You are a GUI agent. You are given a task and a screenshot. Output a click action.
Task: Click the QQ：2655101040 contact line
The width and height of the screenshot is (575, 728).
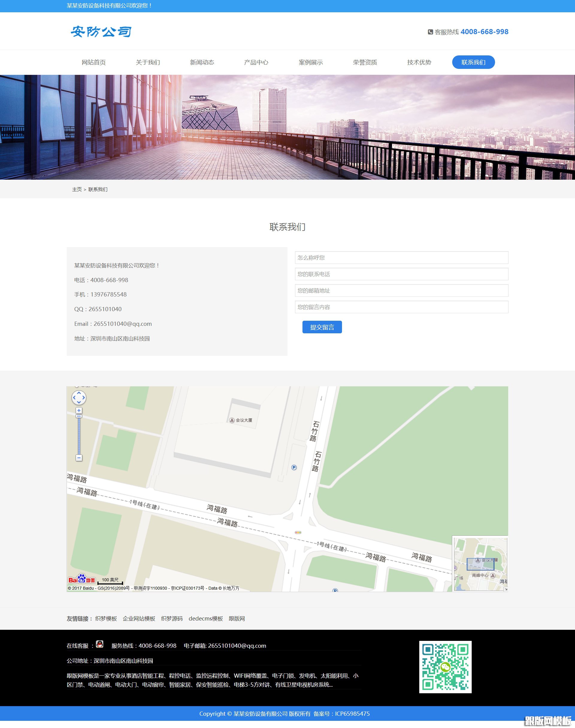[x=98, y=309]
